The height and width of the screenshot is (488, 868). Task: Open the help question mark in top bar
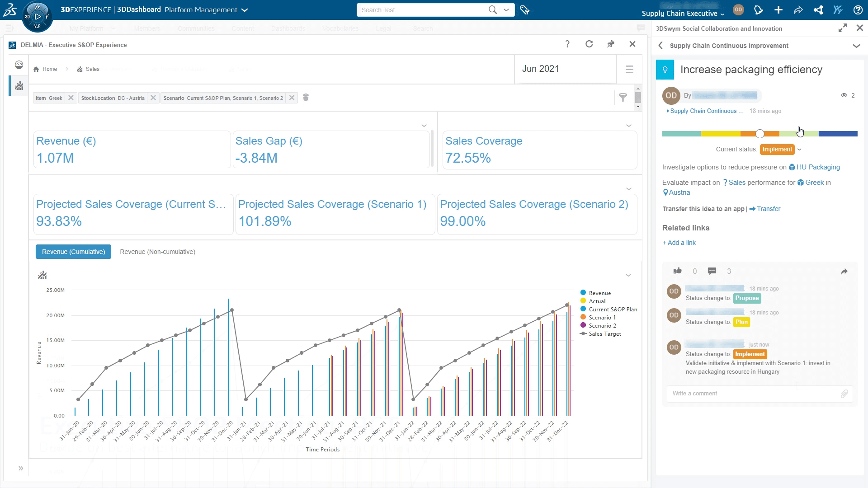tap(858, 10)
